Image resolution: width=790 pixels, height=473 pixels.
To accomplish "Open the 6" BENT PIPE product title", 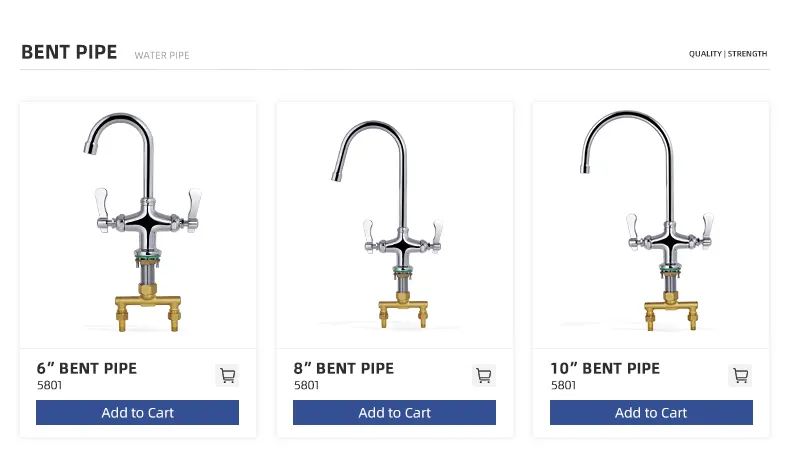I will 87,369.
